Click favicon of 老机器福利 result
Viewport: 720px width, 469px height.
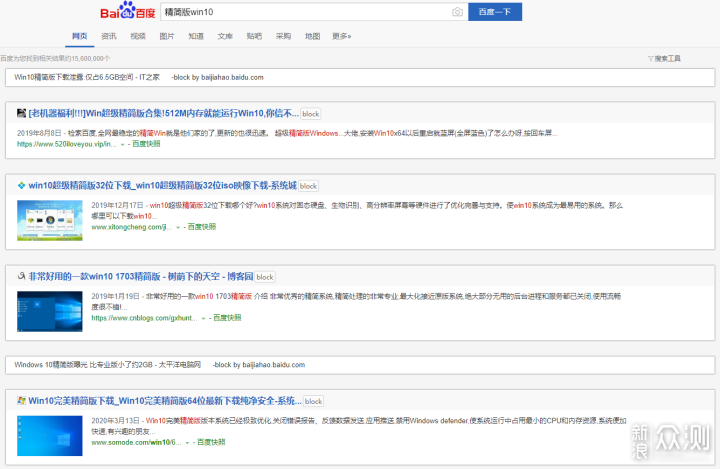21,113
